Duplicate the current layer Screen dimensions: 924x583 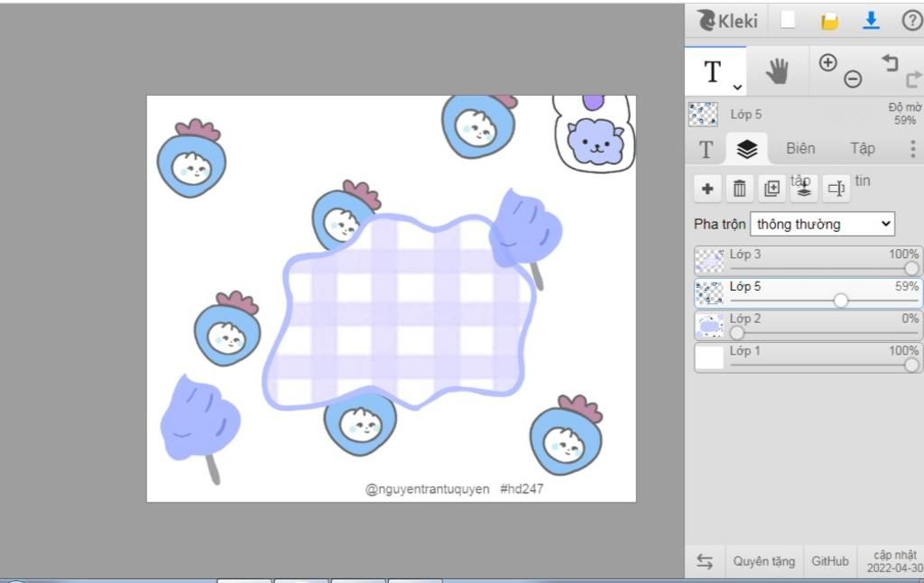pos(772,189)
